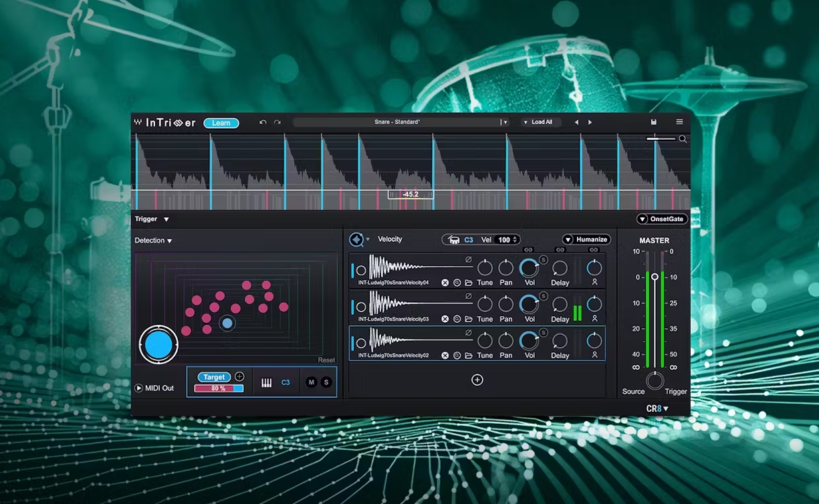Add a new target with plus icon
The height and width of the screenshot is (504, 819).
coord(239,377)
